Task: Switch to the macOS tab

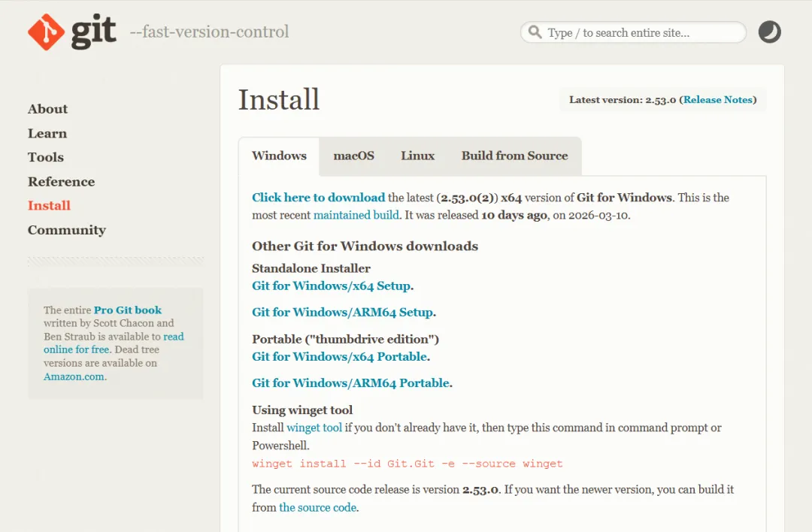Action: [353, 156]
